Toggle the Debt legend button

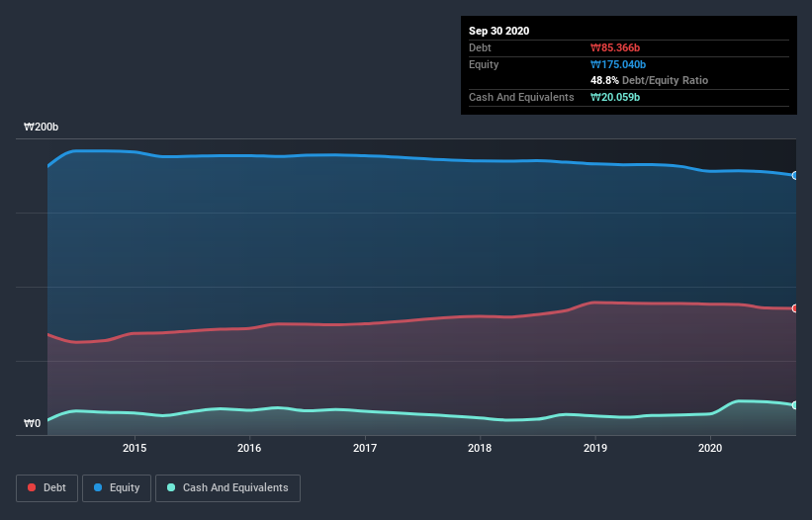point(46,488)
